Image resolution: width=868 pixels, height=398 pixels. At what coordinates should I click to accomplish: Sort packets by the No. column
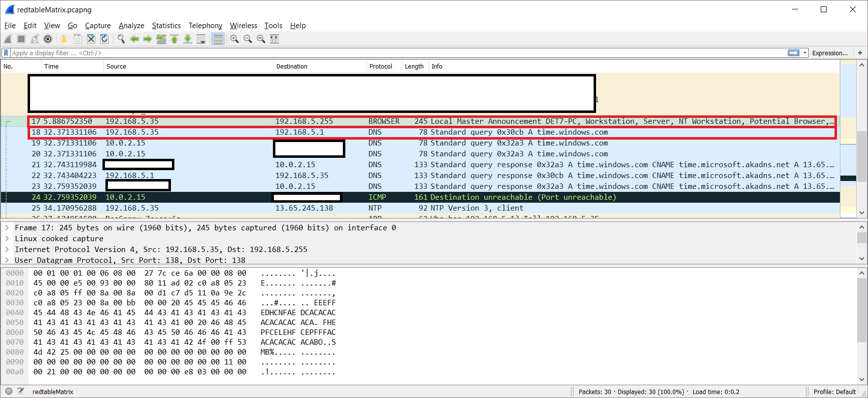coord(21,67)
